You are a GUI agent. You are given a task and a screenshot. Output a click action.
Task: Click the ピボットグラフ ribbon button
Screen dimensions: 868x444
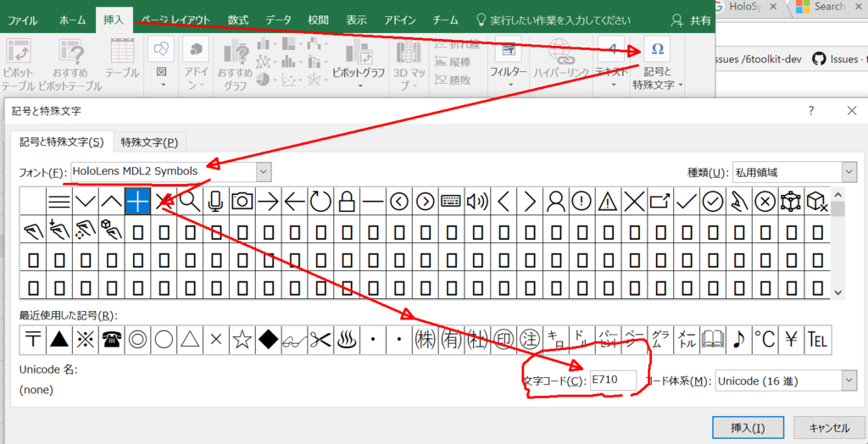pyautogui.click(x=359, y=64)
